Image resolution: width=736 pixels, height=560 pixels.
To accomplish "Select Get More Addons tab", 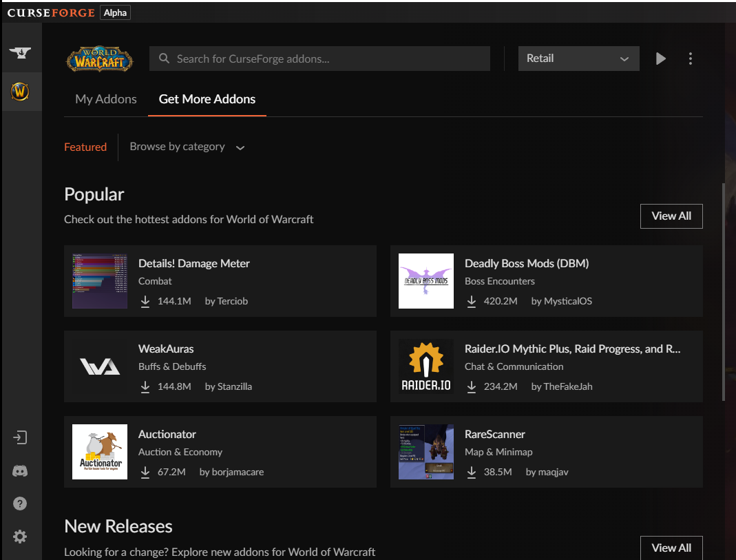I will point(207,99).
